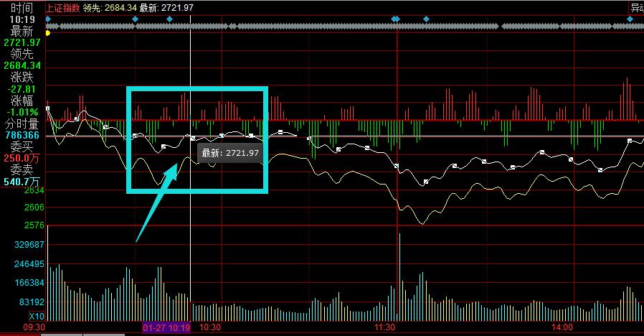
Task: Select the 时间 label in left panel
Action: (x=22, y=8)
